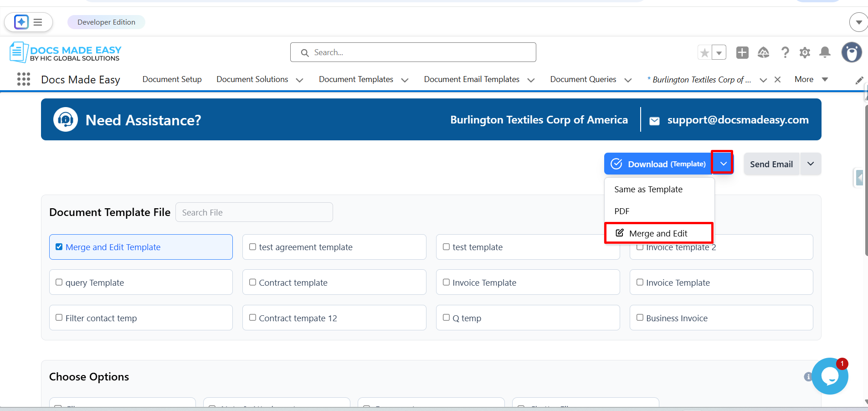Select PDF from the download menu
The height and width of the screenshot is (411, 868).
tap(622, 211)
